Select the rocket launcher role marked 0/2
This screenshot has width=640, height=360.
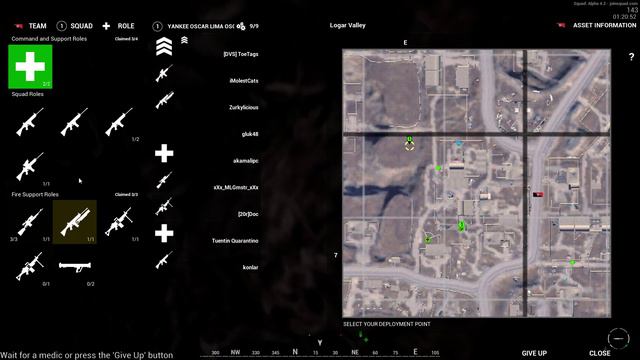[75, 266]
